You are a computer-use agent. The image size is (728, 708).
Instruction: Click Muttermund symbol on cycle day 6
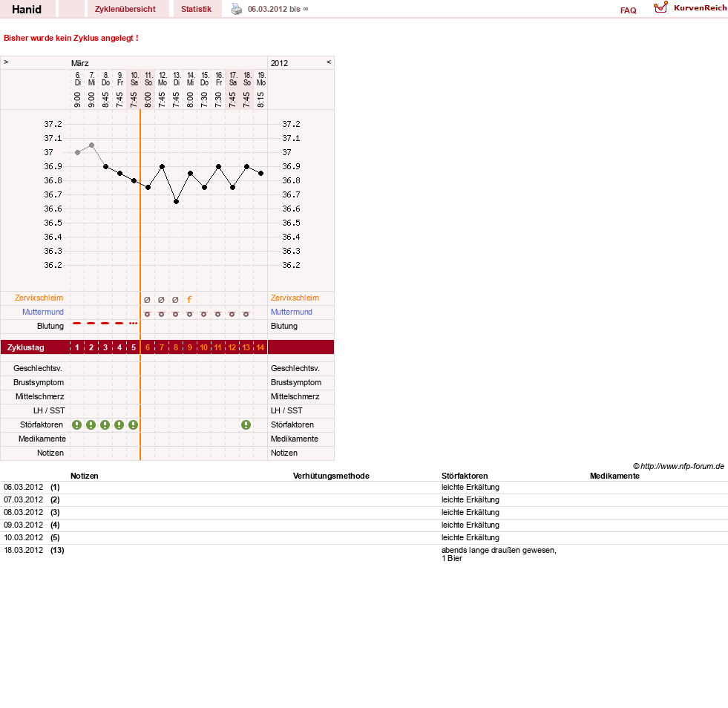click(147, 315)
